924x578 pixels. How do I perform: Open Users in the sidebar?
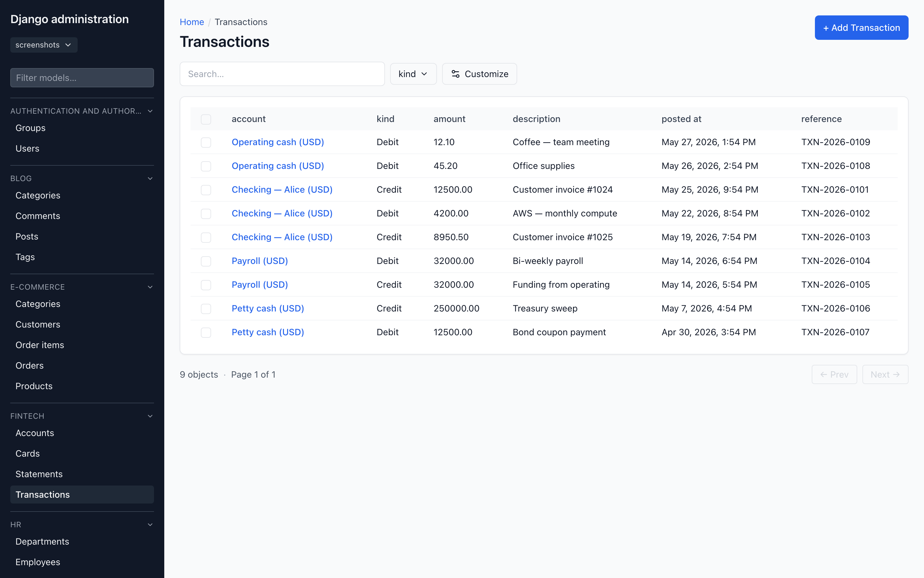[82, 148]
